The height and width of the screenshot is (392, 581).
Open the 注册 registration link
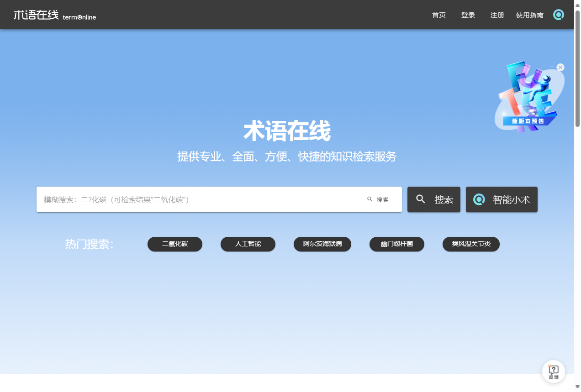pos(497,15)
